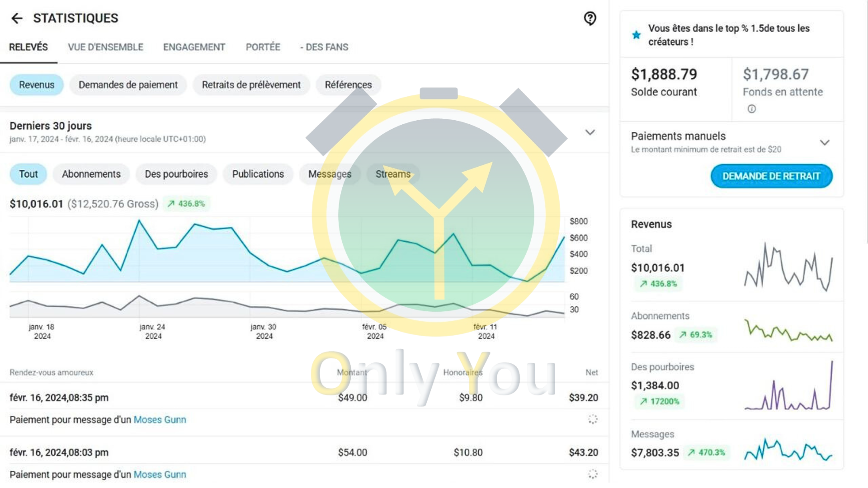Viewport: 868px width, 488px height.
Task: Click the back arrow beside STATISTIQUES
Action: tap(17, 18)
